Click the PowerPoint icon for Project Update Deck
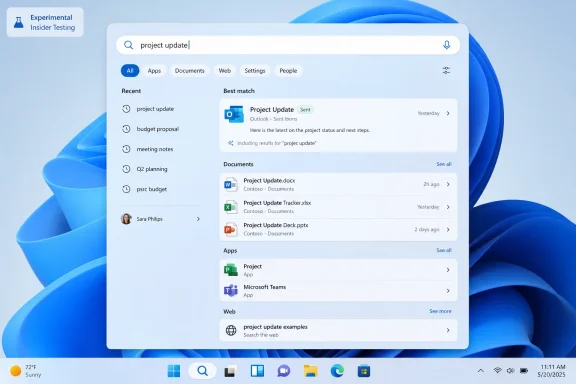Image resolution: width=576 pixels, height=384 pixels. [x=231, y=229]
